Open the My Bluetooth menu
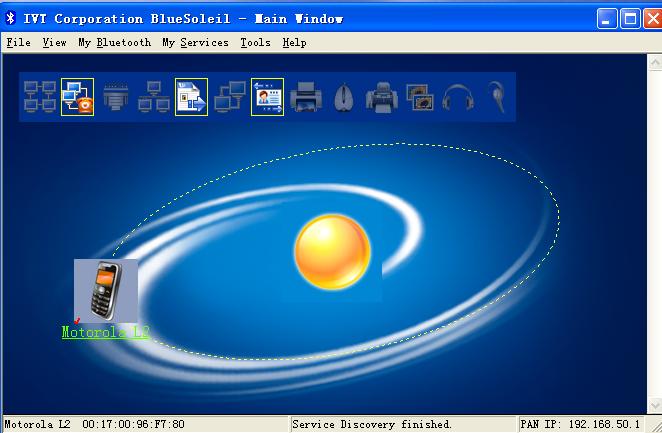The height and width of the screenshot is (433, 662). 114,43
